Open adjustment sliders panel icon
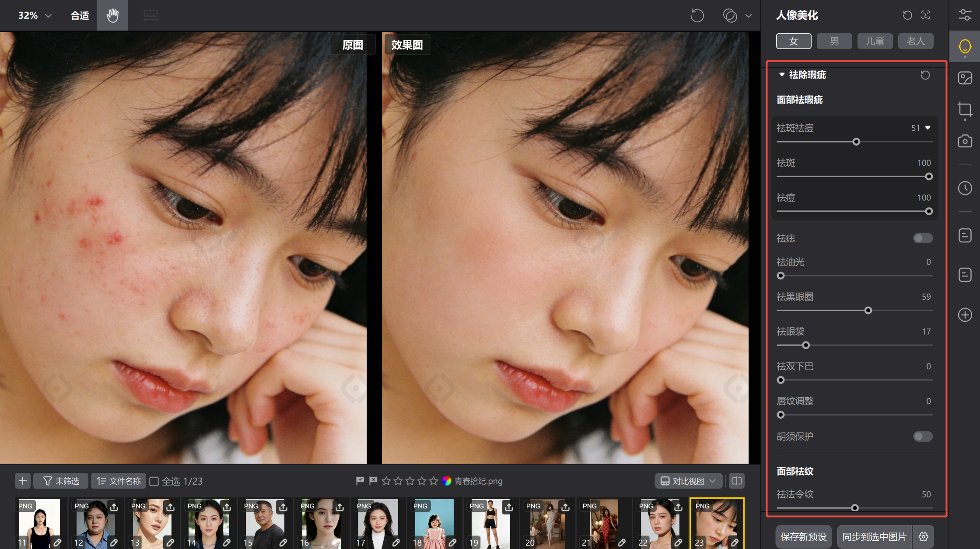The height and width of the screenshot is (549, 980). [x=965, y=15]
